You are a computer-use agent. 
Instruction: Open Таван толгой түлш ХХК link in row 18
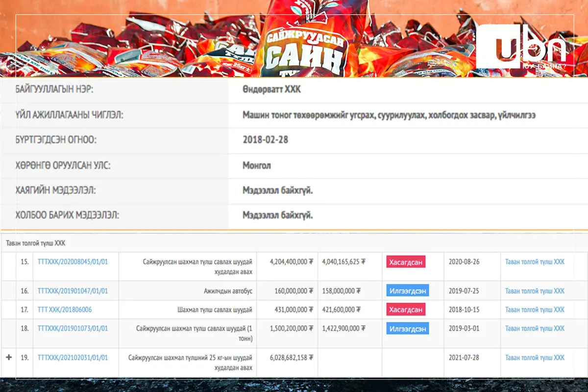pos(535,328)
